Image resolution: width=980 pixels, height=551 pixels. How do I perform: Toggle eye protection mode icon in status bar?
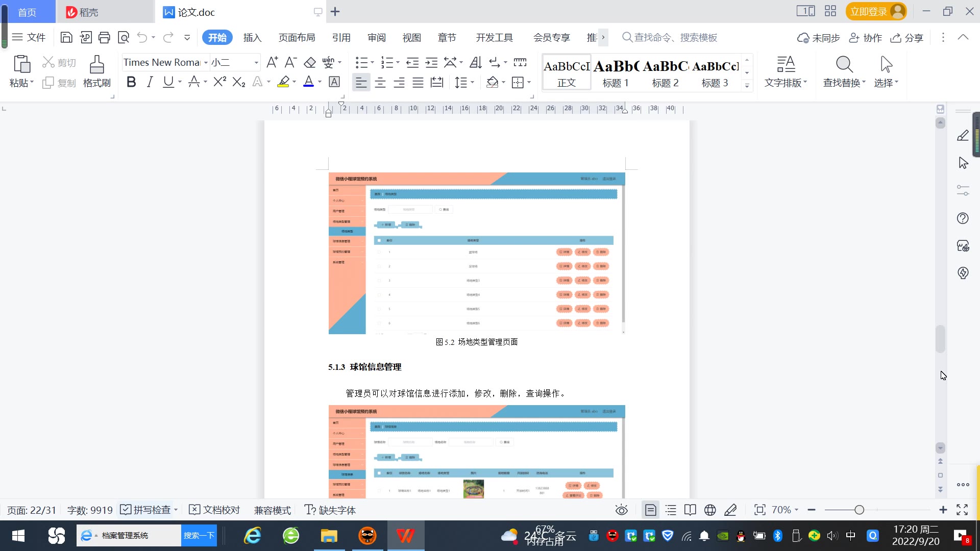621,510
